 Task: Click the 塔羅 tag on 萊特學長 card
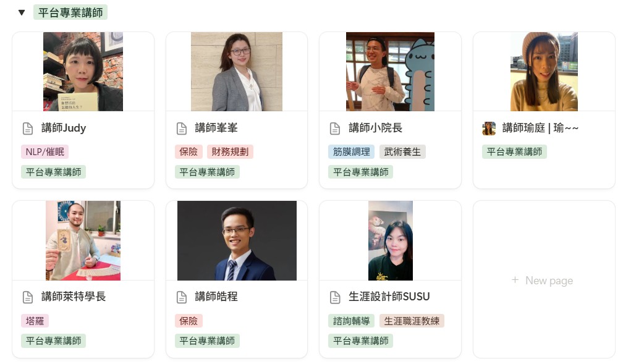point(35,321)
